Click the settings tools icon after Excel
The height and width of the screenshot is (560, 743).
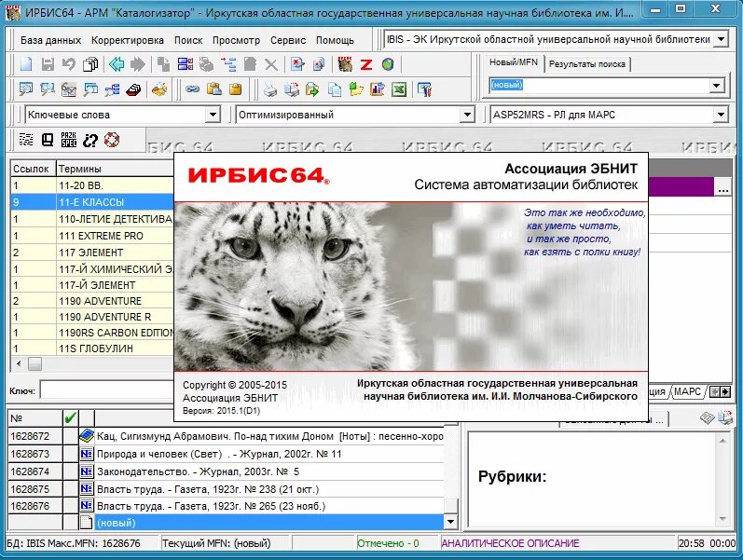424,89
